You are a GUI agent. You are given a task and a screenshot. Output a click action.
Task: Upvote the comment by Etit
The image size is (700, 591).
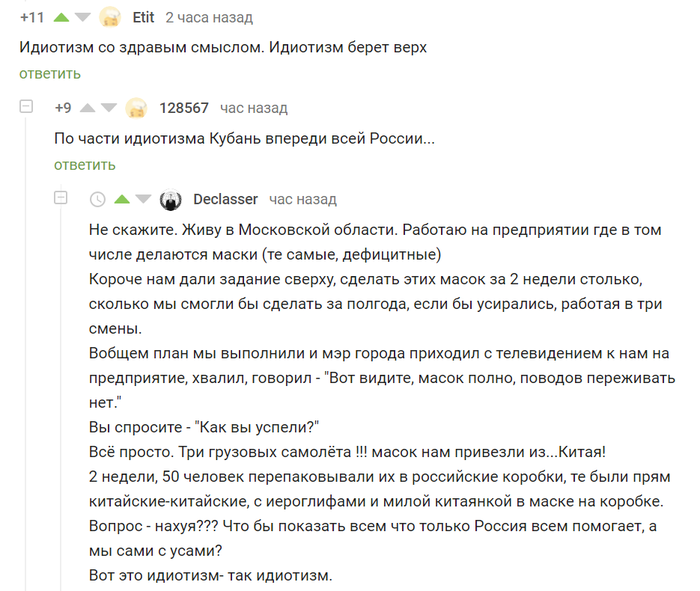pyautogui.click(x=61, y=18)
